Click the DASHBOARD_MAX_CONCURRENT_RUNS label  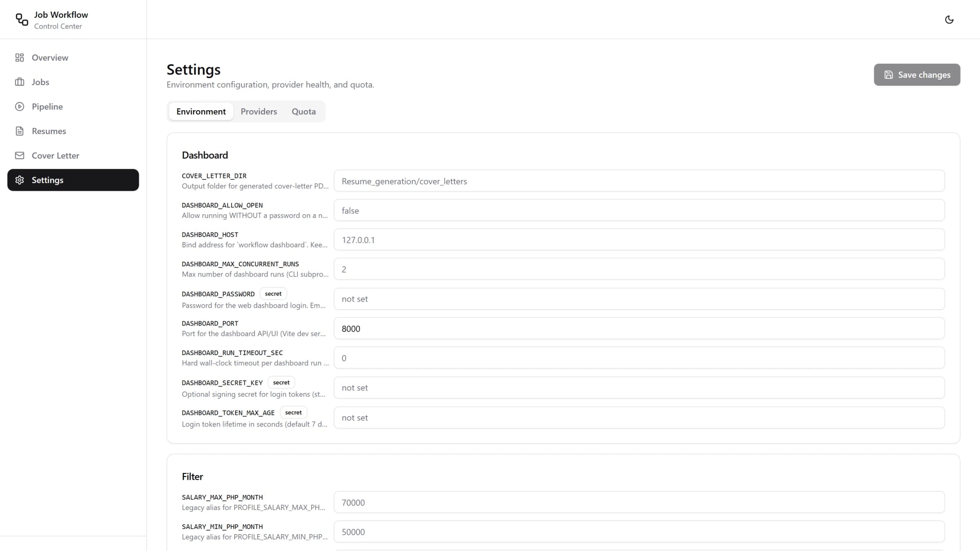pyautogui.click(x=240, y=264)
